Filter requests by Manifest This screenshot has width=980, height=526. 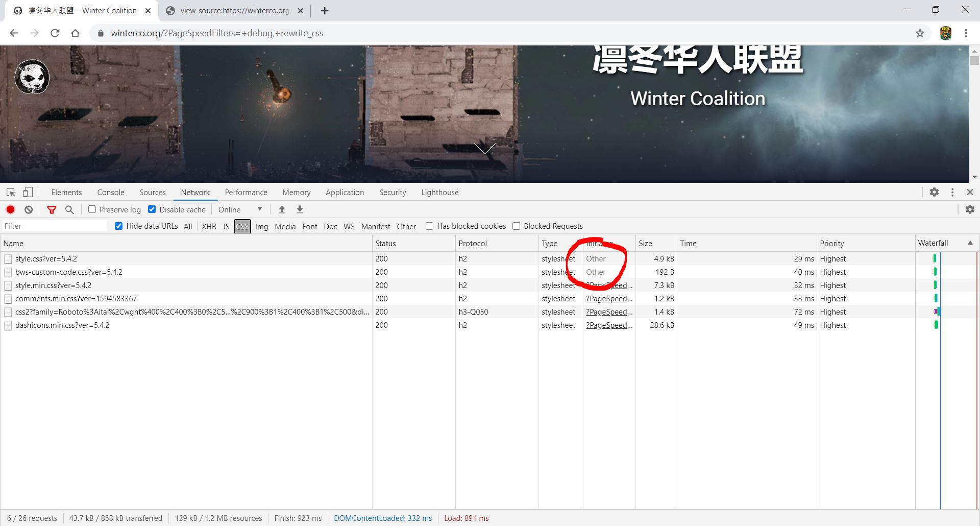[376, 226]
